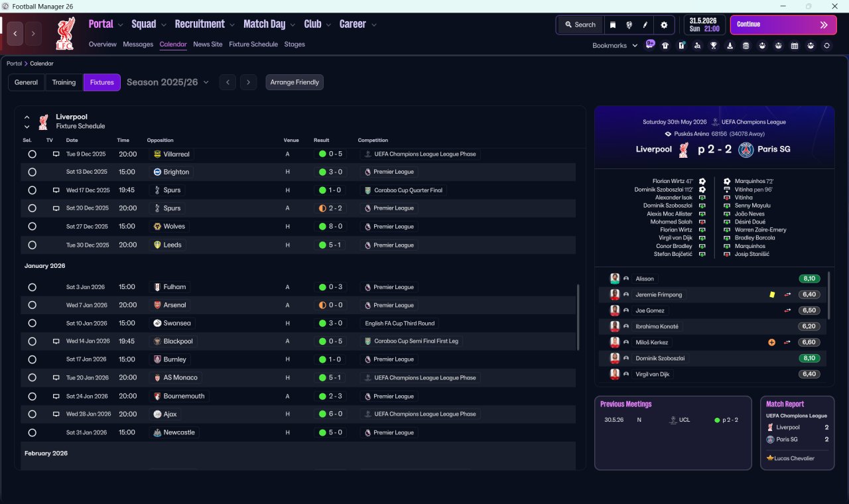Viewport: 849px width, 504px height.
Task: Open the Fixture Schedule submenu item
Action: (x=253, y=44)
